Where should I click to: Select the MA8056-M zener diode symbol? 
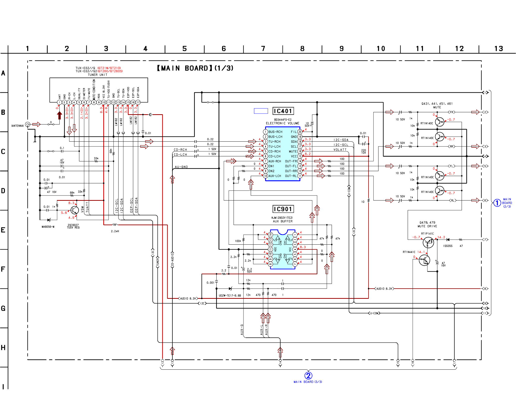(x=49, y=220)
